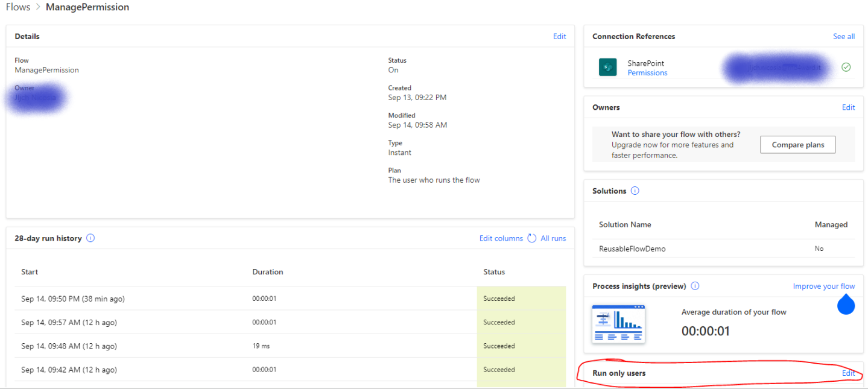Edit the Run only users section
The image size is (868, 389).
tap(848, 373)
